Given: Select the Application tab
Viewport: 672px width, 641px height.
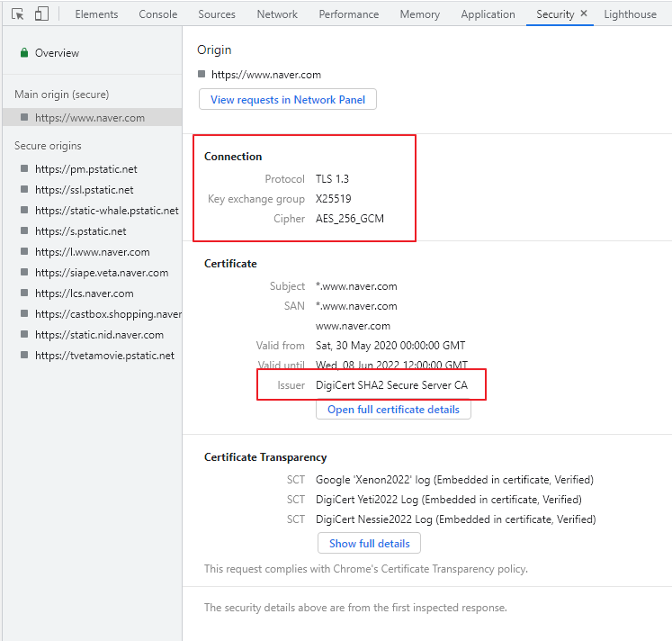Looking at the screenshot, I should click(x=488, y=14).
